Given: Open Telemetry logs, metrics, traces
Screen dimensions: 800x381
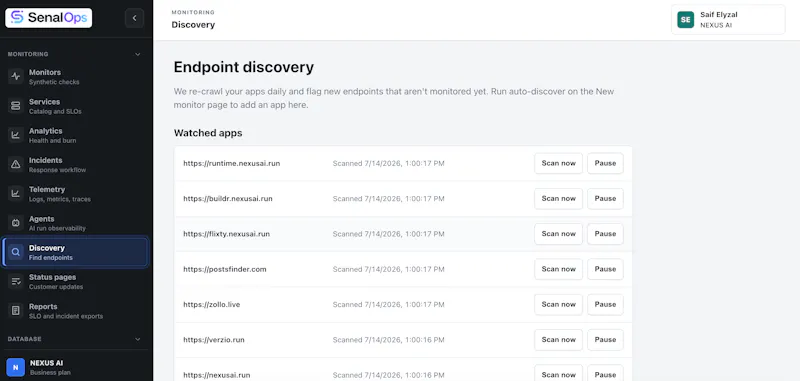Looking at the screenshot, I should [76, 194].
